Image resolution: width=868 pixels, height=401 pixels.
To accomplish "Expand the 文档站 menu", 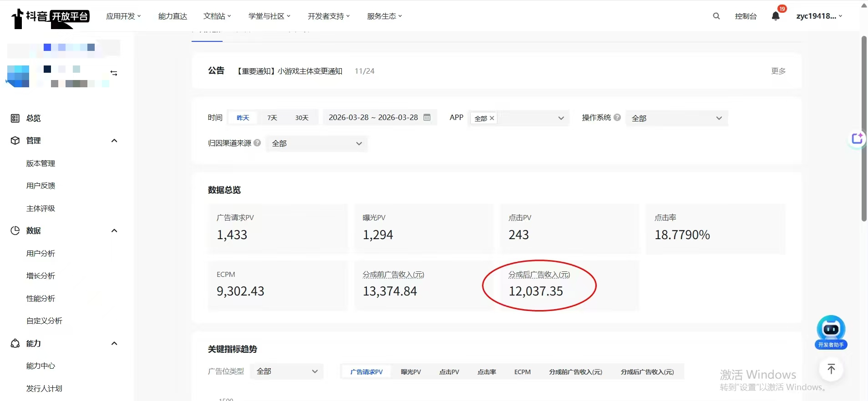I will [217, 16].
